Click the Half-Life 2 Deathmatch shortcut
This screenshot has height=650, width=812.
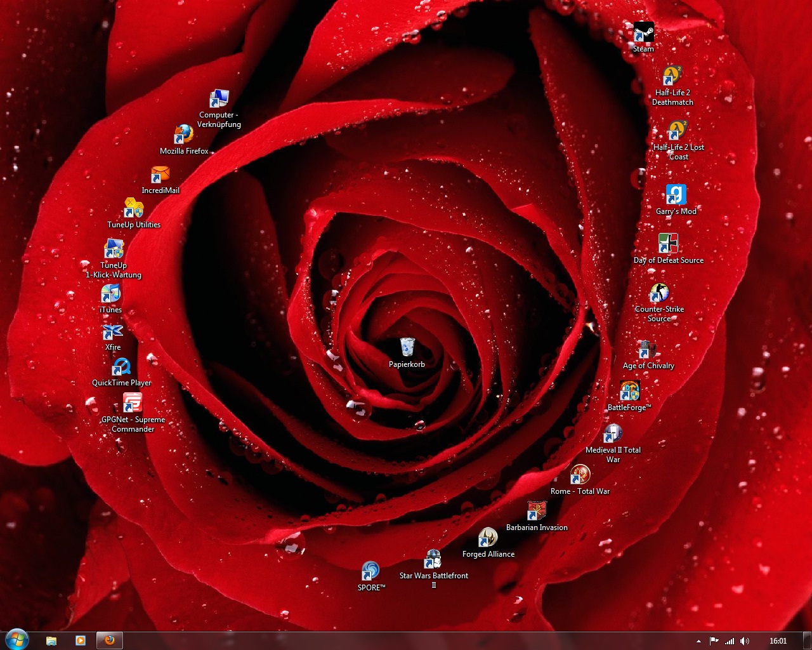pyautogui.click(x=672, y=76)
